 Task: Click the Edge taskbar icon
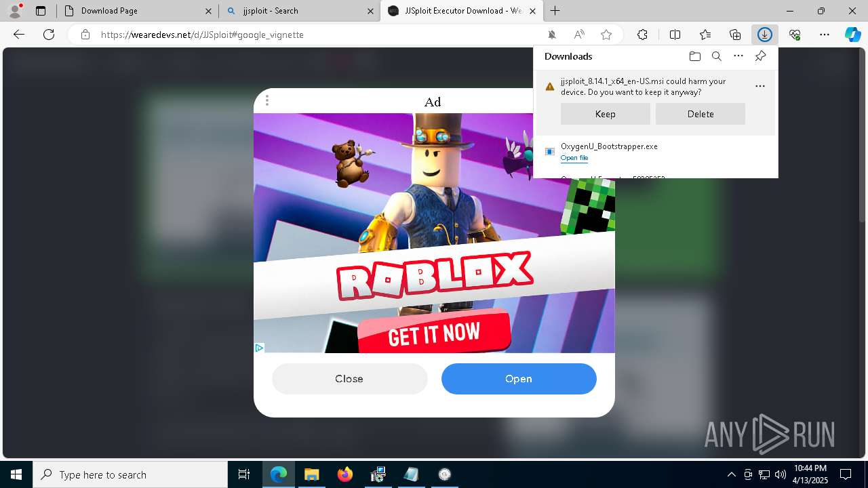[x=279, y=474]
